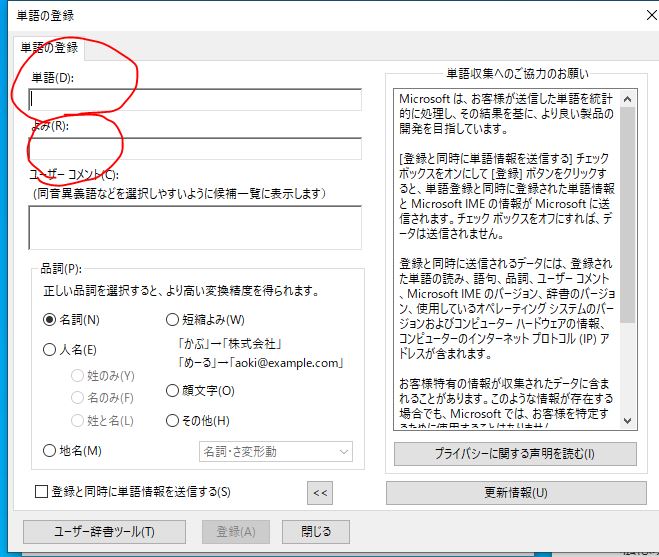
Task: Select the 顔文字(O) radio button
Action: click(172, 390)
